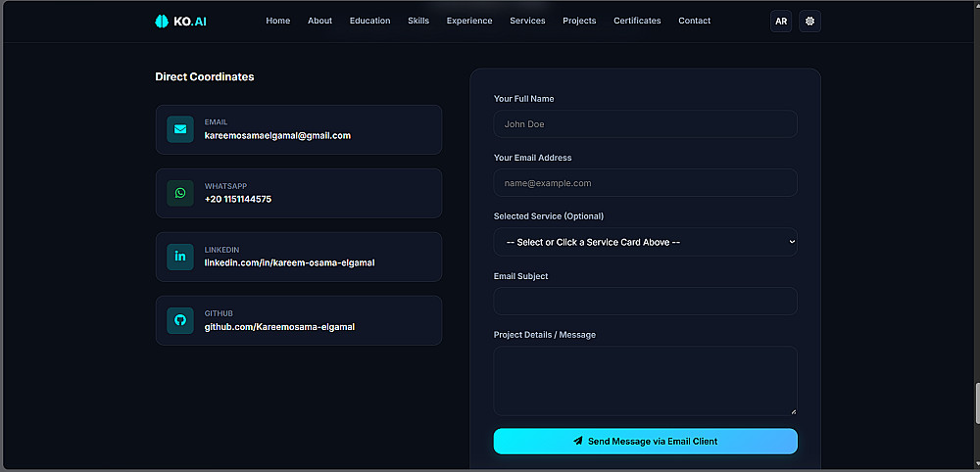
Task: Click the Project Details message textarea
Action: (x=646, y=381)
